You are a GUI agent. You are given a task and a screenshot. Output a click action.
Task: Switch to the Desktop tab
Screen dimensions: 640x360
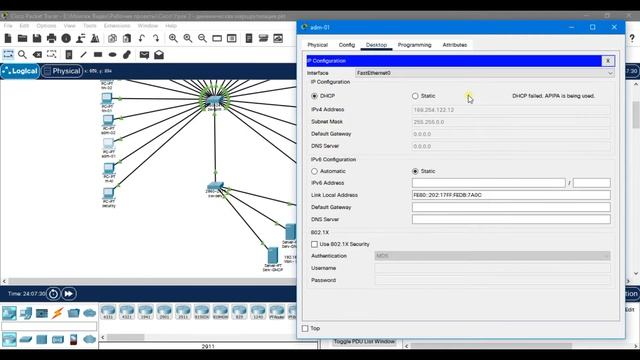[x=376, y=45]
